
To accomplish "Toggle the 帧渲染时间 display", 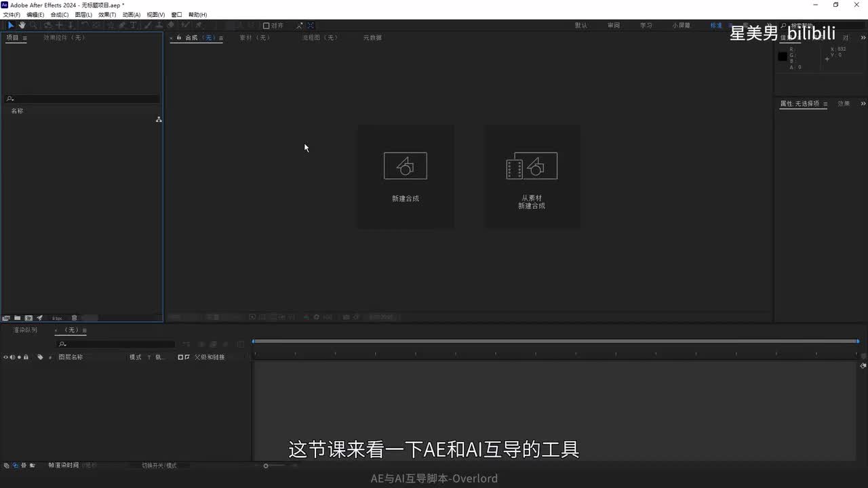I will [63, 466].
